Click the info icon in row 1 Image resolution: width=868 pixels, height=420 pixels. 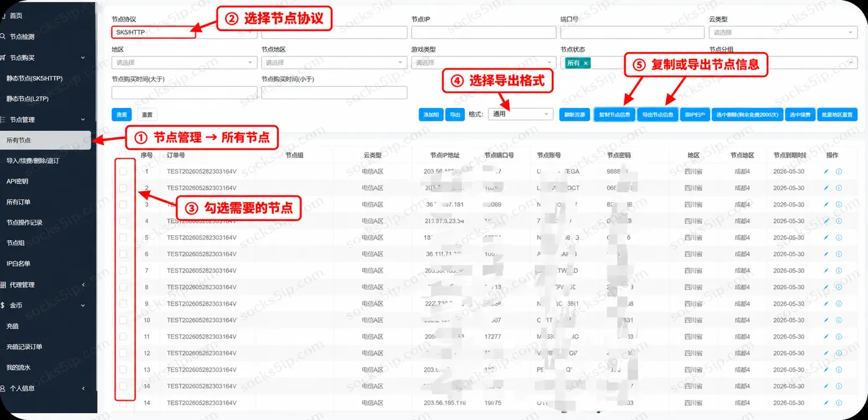[839, 171]
